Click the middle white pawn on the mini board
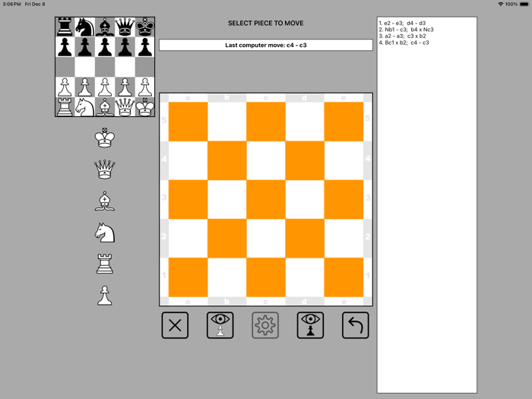The width and height of the screenshot is (532, 399). tap(105, 87)
